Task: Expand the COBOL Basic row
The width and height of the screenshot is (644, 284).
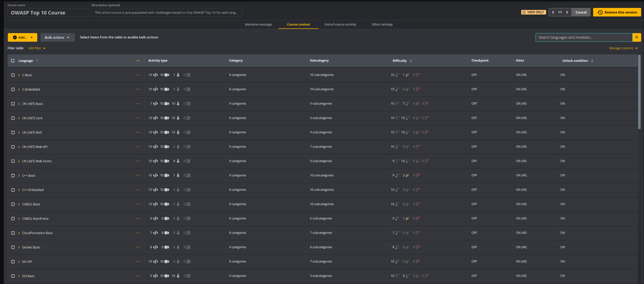Action: (x=19, y=204)
